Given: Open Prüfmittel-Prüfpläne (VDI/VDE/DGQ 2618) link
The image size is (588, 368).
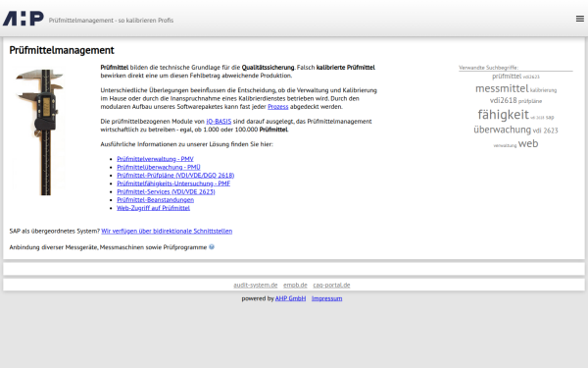Looking at the screenshot, I should 175,176.
